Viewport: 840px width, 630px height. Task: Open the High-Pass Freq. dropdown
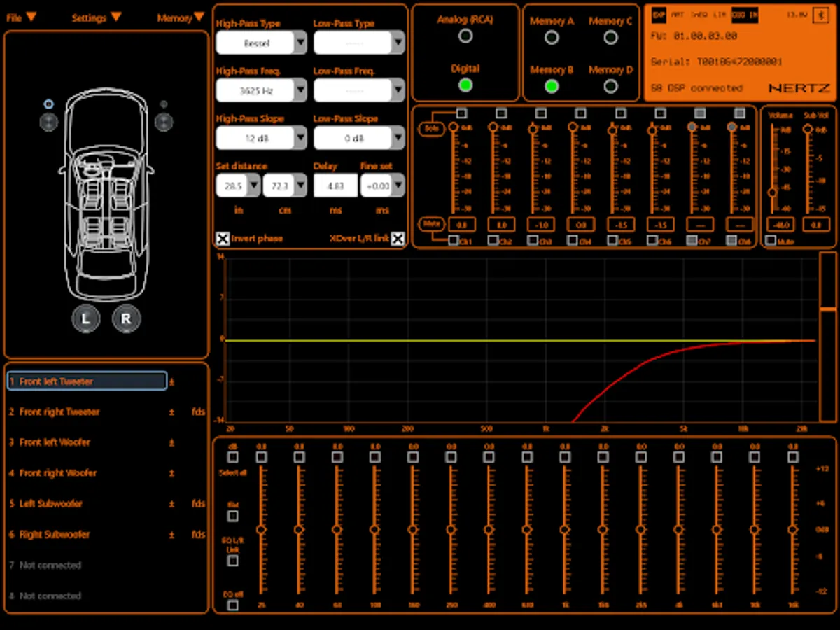261,90
